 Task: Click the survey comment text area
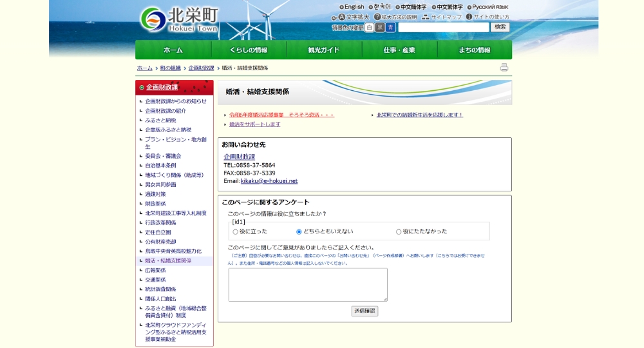click(x=308, y=284)
